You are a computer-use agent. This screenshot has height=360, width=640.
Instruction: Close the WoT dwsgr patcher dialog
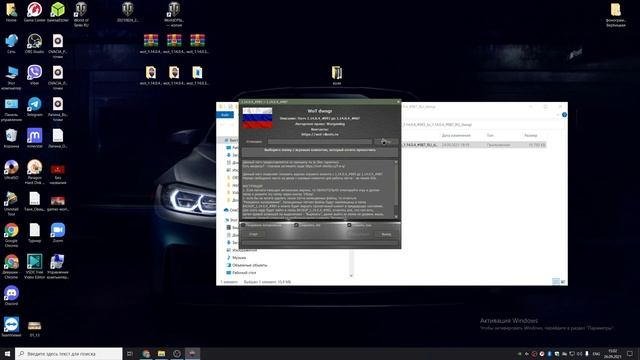point(398,102)
